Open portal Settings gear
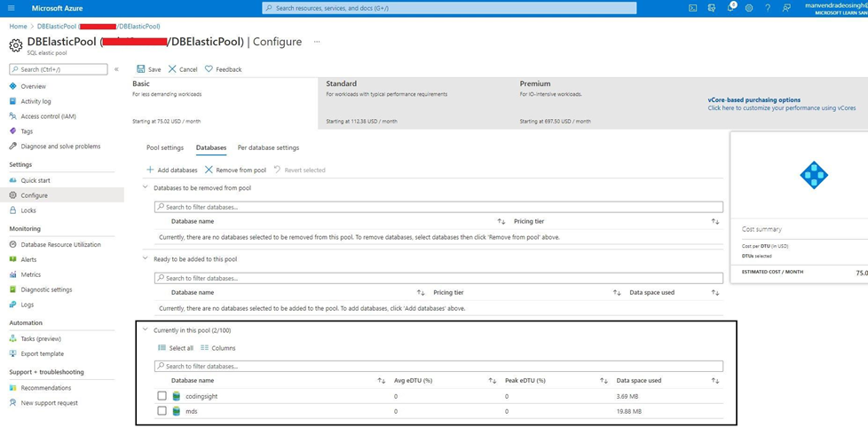The image size is (868, 428). click(749, 8)
